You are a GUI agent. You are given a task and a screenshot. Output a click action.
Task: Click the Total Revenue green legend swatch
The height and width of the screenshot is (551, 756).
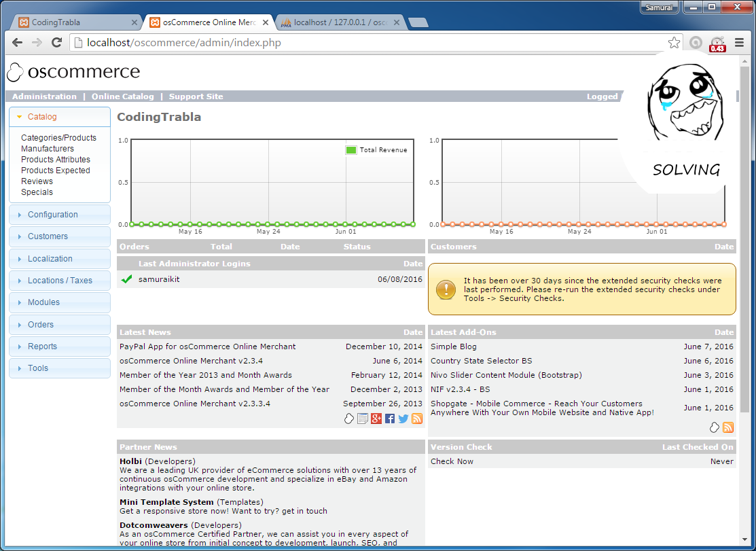351,150
